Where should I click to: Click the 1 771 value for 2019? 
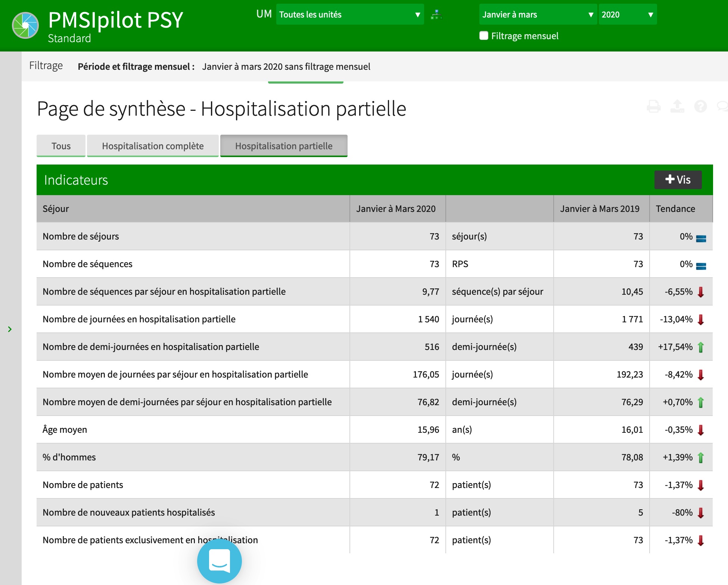(632, 319)
